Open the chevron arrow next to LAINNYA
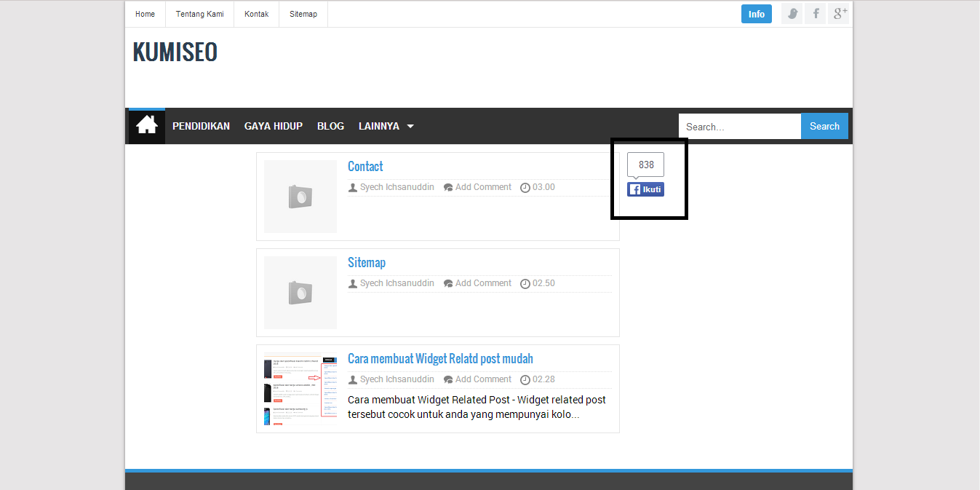 [x=410, y=126]
